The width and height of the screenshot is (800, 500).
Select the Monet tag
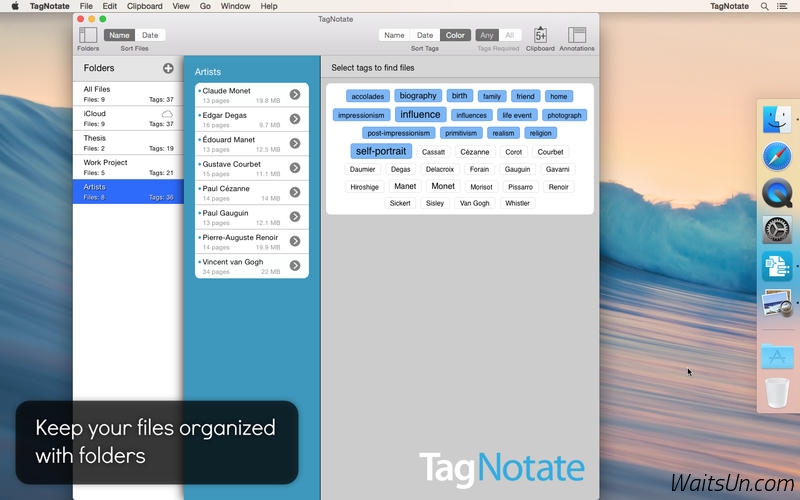click(443, 186)
